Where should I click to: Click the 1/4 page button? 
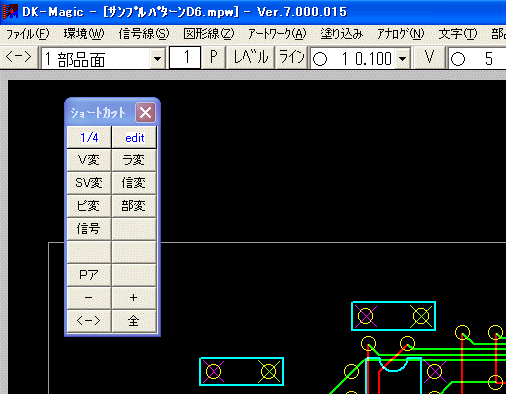pos(89,137)
